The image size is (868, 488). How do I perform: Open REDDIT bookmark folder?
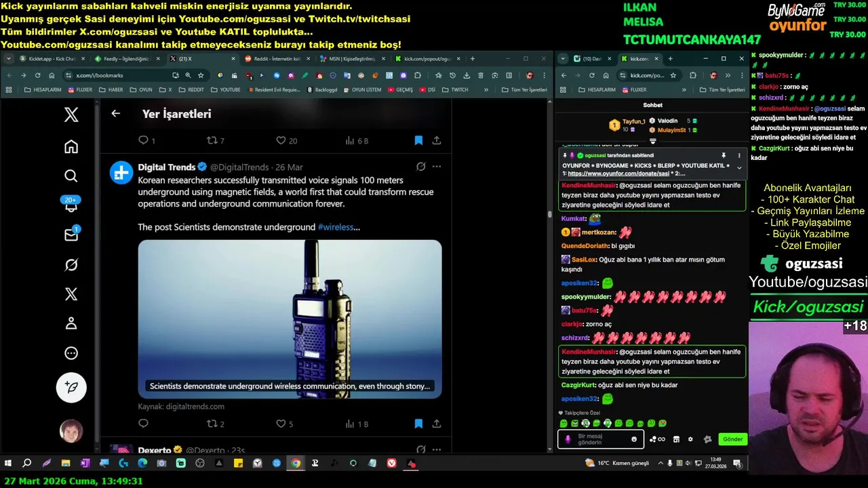[x=192, y=89]
